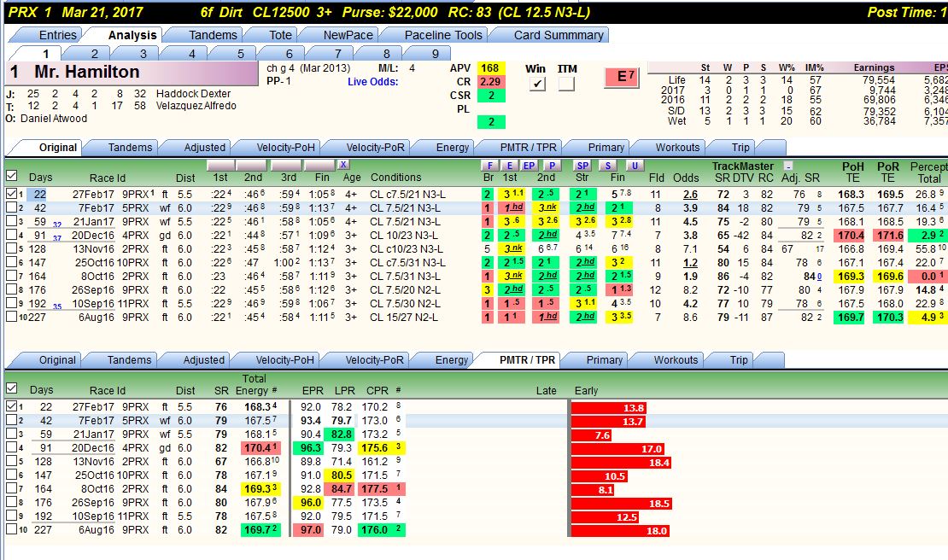Click the SP running-style filter button

[582, 166]
